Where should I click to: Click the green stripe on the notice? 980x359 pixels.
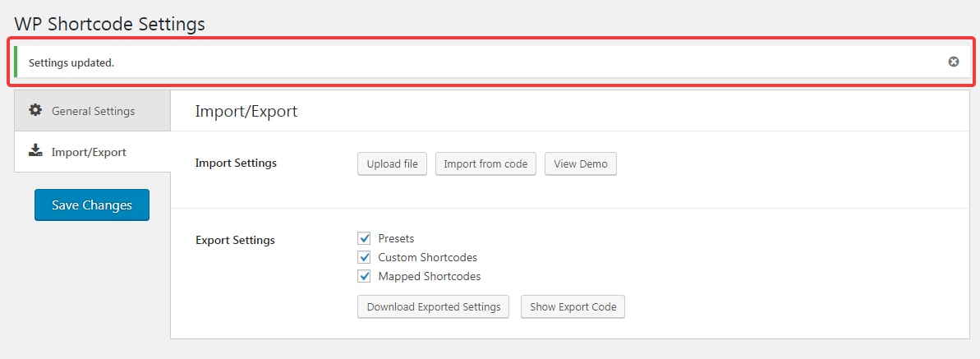[16, 62]
